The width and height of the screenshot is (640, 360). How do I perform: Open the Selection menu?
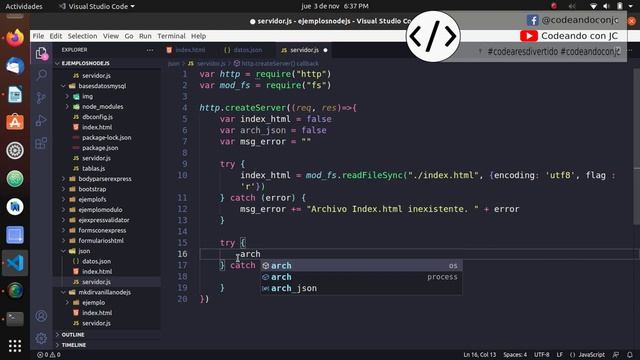[82, 36]
